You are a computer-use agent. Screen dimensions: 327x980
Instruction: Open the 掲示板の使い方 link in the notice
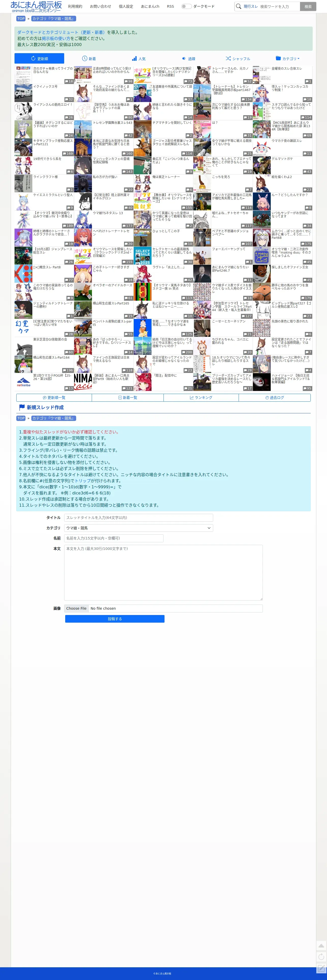click(56, 38)
